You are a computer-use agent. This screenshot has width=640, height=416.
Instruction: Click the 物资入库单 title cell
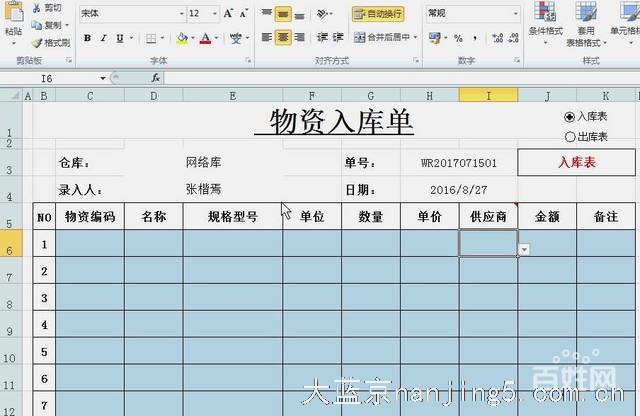334,121
